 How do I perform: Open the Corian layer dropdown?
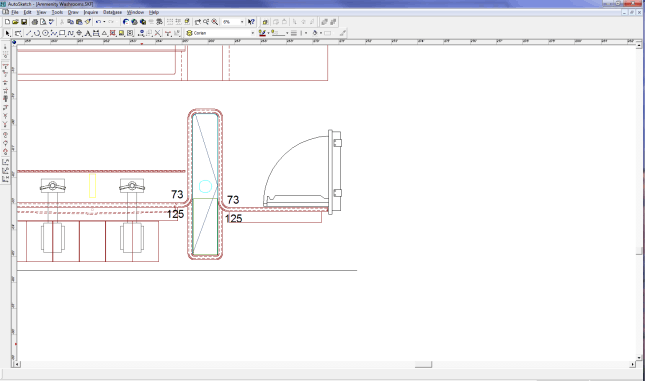(253, 33)
